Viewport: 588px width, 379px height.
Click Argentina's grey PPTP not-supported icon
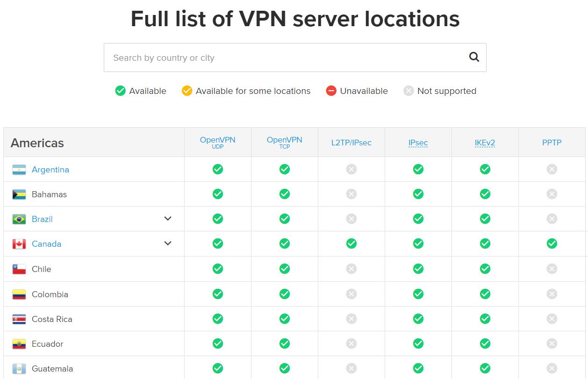tap(552, 169)
